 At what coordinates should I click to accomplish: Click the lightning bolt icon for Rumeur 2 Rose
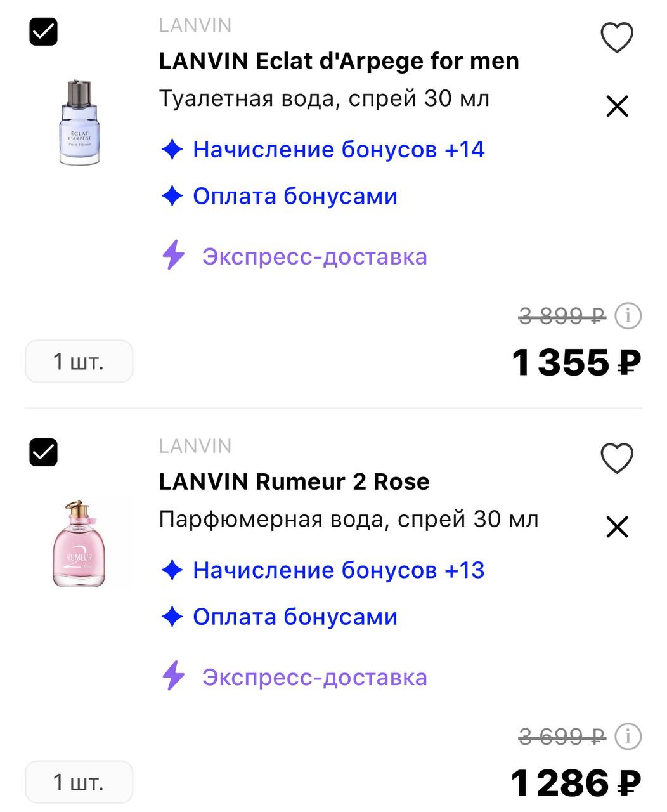click(173, 676)
